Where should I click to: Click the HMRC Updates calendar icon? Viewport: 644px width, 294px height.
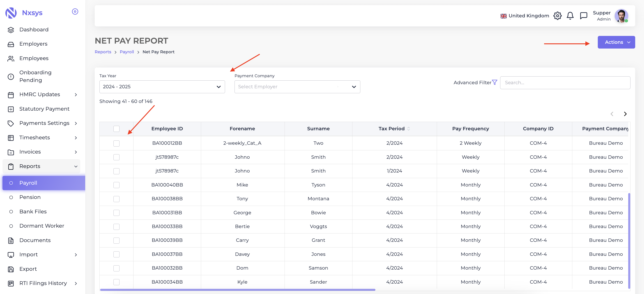[11, 95]
